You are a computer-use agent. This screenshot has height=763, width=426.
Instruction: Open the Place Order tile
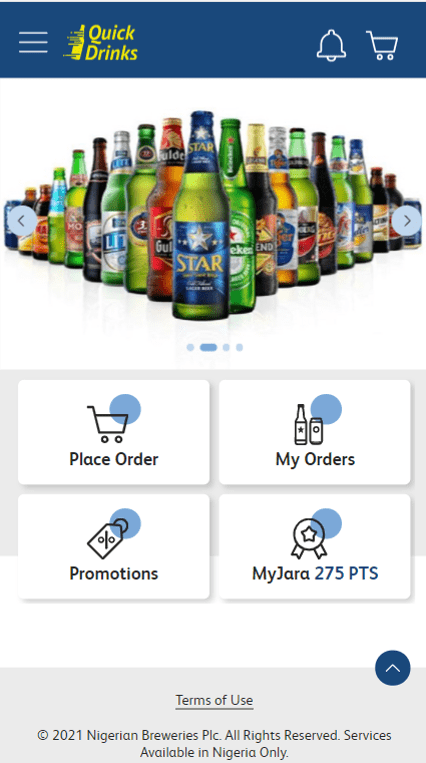coord(114,432)
